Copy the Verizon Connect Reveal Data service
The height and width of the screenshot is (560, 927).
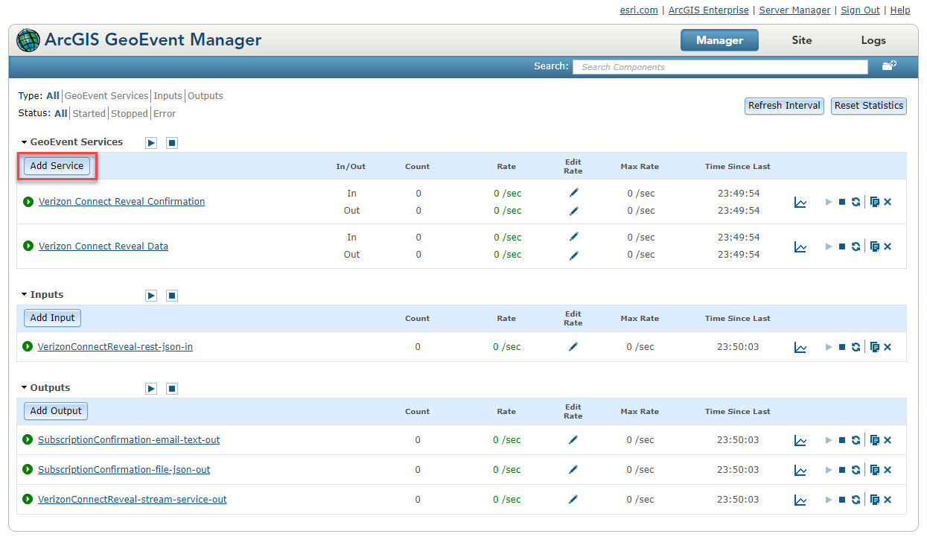coord(875,246)
